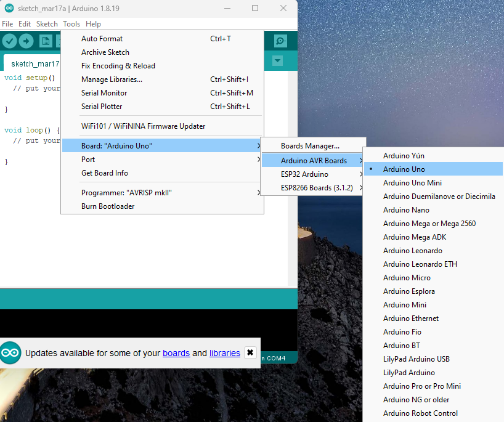Open the tab options dropdown arrow
The image size is (504, 422).
(277, 61)
